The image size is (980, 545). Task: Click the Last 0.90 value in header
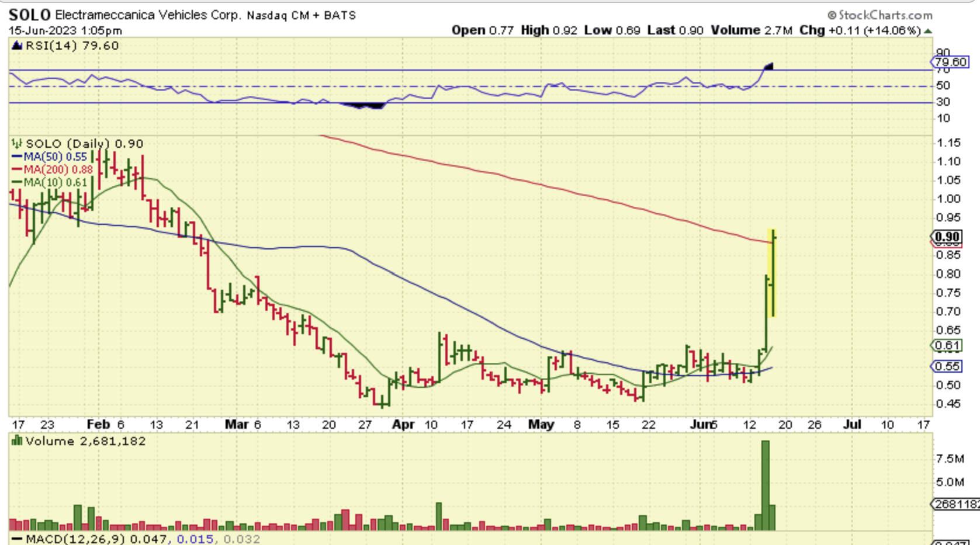point(676,30)
